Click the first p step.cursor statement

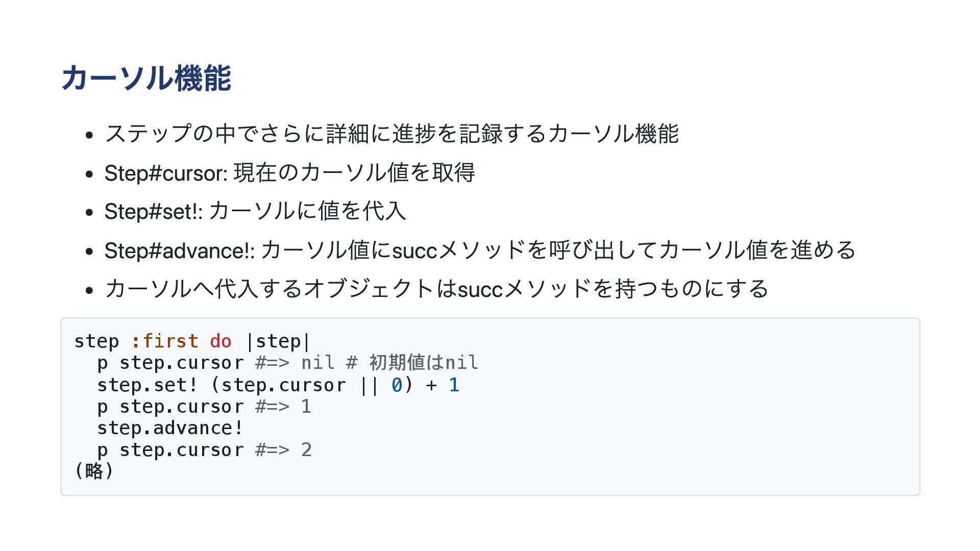tap(170, 363)
